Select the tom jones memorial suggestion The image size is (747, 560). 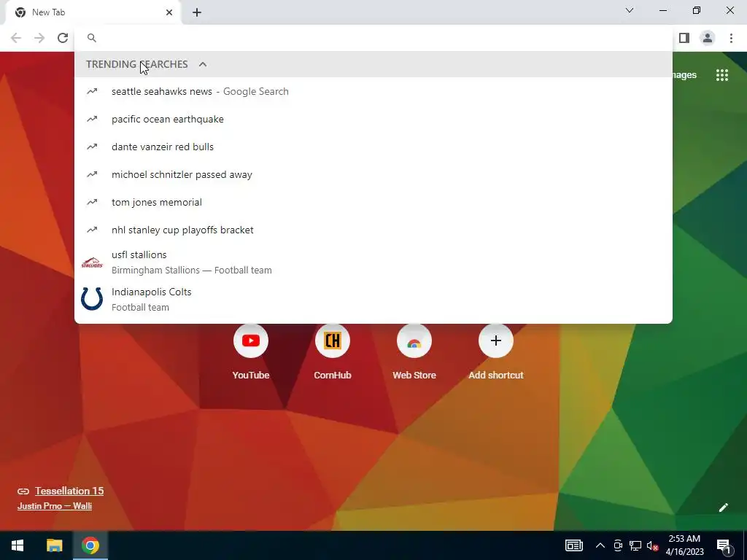tap(373, 202)
